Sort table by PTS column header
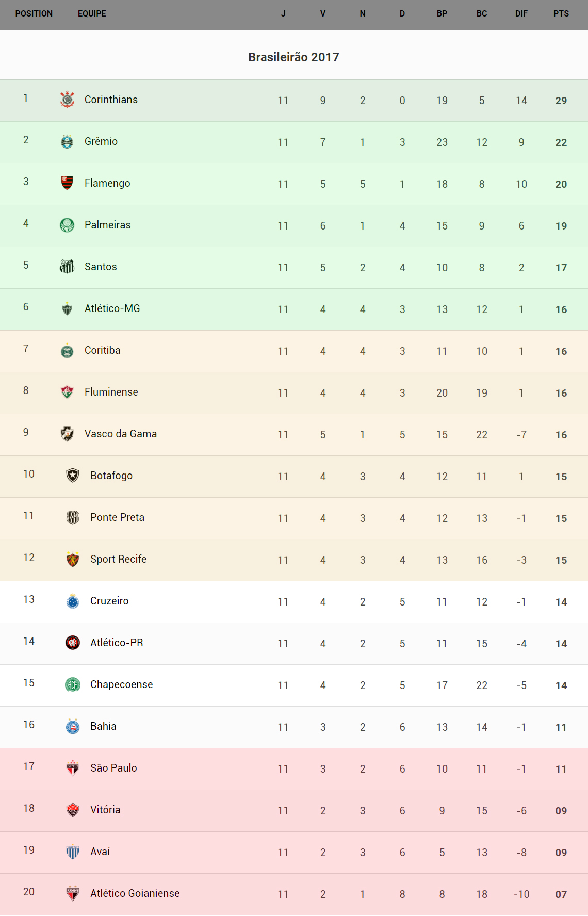The width and height of the screenshot is (588, 916). point(561,14)
